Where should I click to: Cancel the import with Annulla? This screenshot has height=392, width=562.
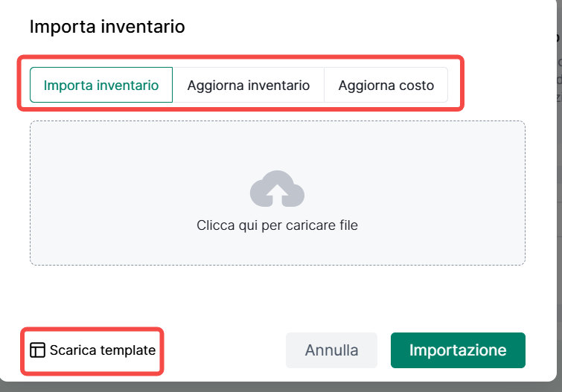pos(331,350)
